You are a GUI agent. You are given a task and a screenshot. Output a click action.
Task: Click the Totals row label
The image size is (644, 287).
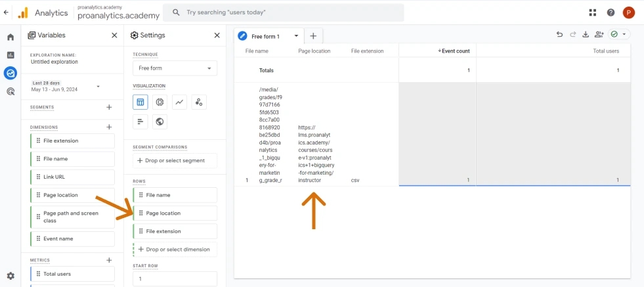(266, 70)
